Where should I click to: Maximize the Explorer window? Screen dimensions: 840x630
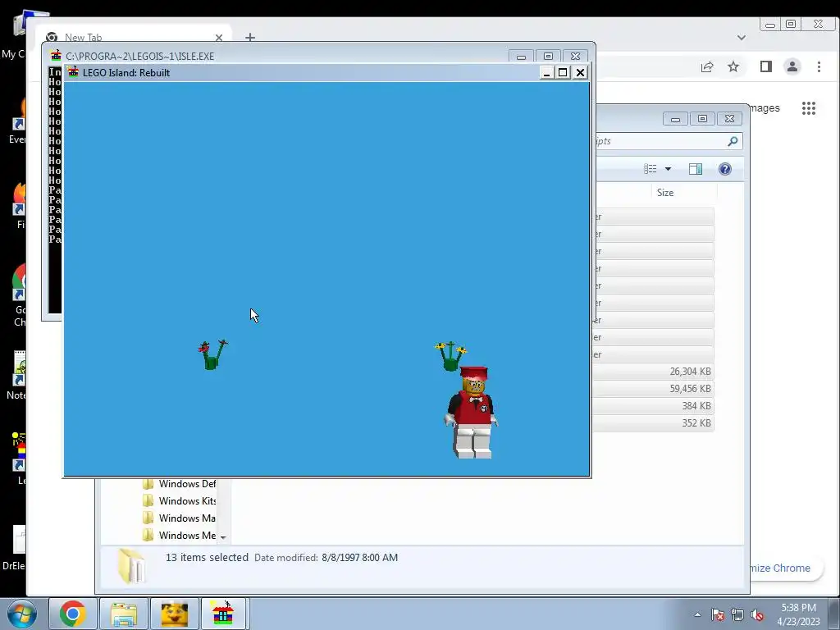[702, 118]
